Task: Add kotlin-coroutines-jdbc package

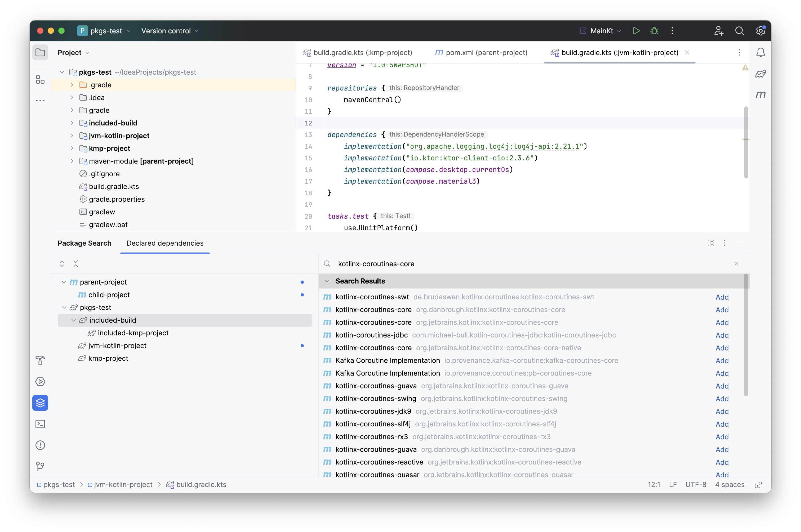Action: click(x=722, y=335)
